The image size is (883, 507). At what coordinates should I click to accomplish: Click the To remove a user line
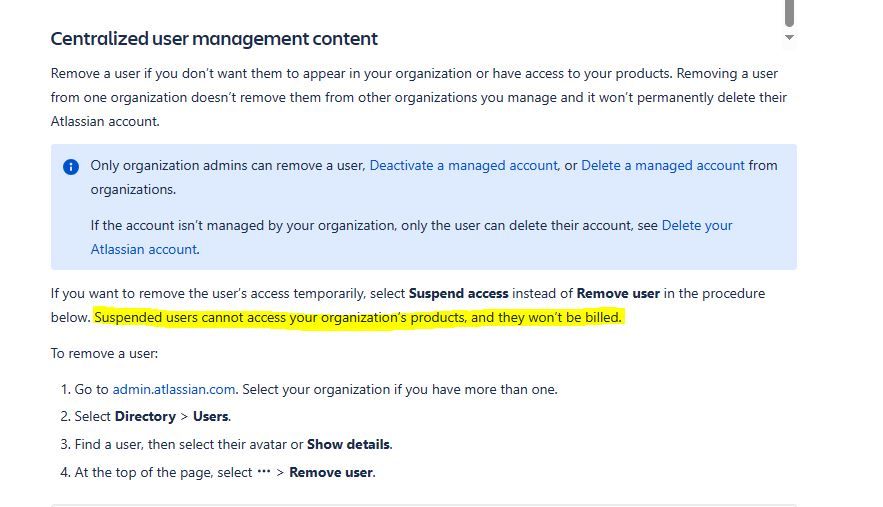104,354
